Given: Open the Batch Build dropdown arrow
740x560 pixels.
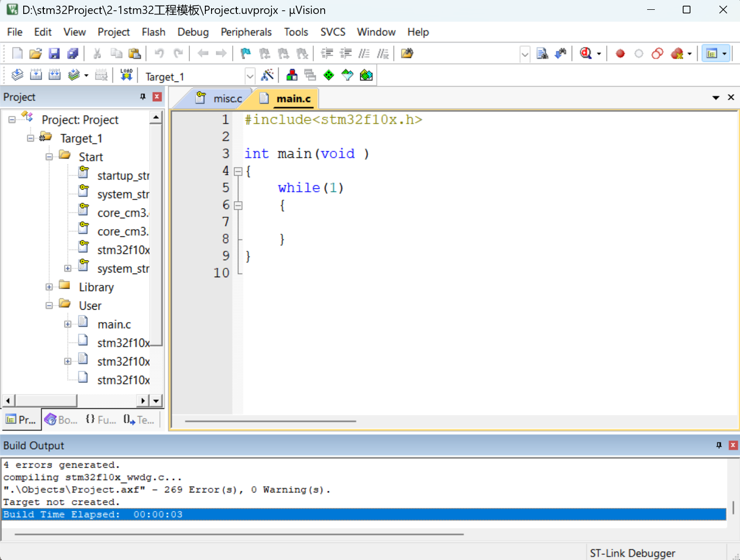Looking at the screenshot, I should pos(86,75).
